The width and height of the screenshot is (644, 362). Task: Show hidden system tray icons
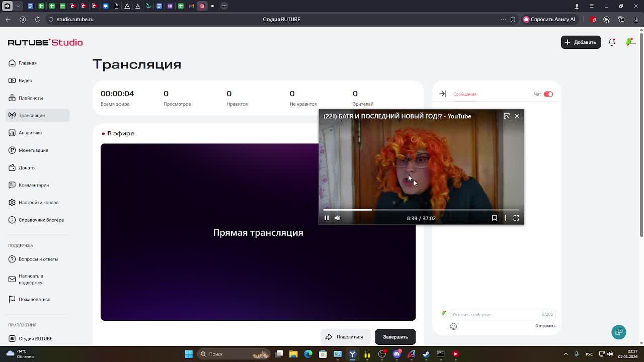click(566, 354)
